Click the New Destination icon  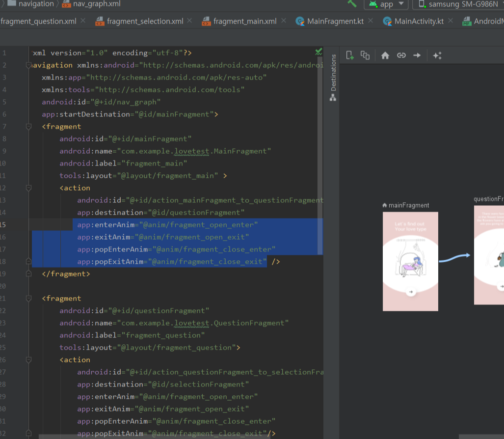point(350,55)
